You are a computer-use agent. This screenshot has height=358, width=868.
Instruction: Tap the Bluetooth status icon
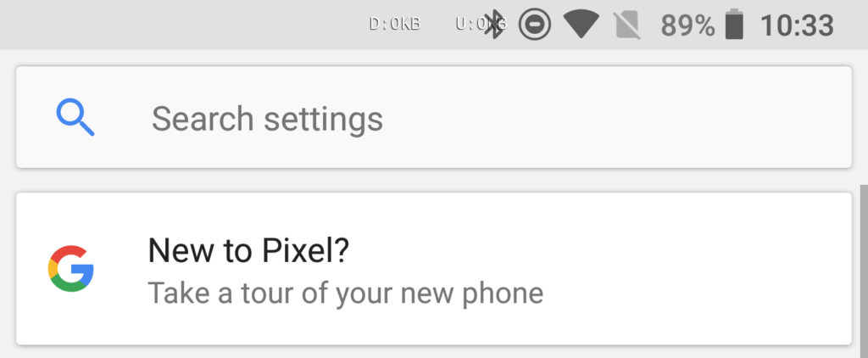click(493, 25)
